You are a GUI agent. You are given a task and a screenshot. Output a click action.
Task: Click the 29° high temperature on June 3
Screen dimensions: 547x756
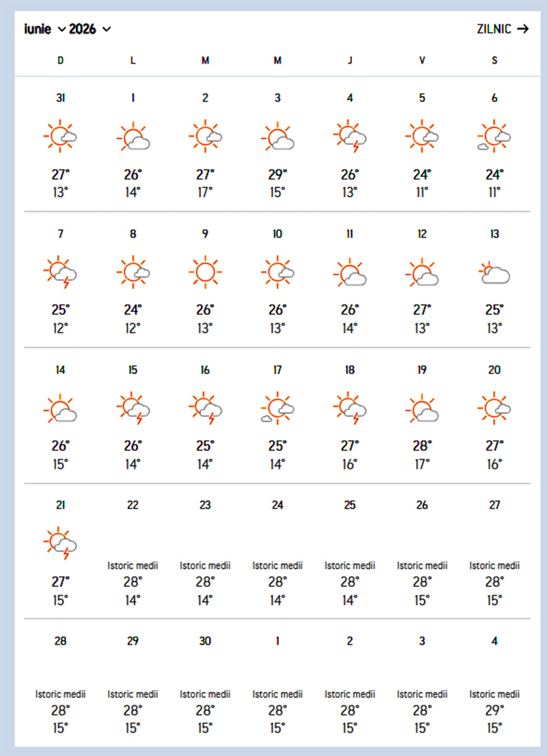coord(277,175)
